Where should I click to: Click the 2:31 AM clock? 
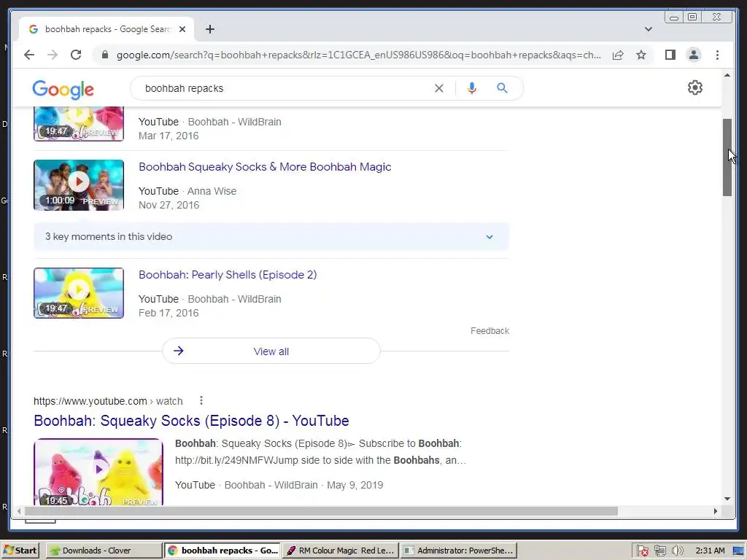click(710, 551)
